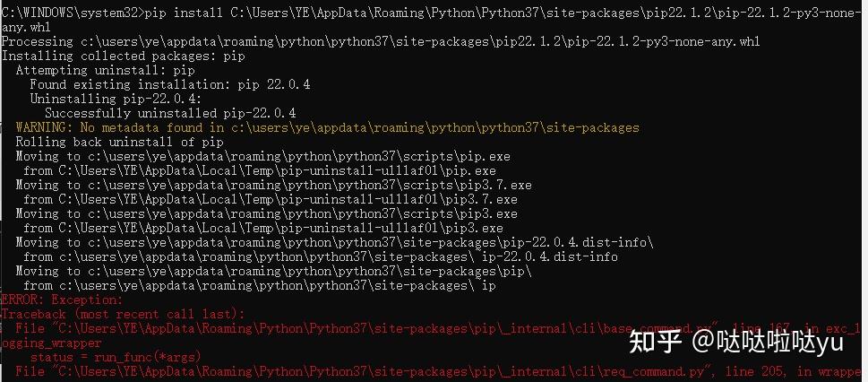Click "Traceback (most recent call last):" line
This screenshot has height=382, width=868.
pyautogui.click(x=122, y=315)
